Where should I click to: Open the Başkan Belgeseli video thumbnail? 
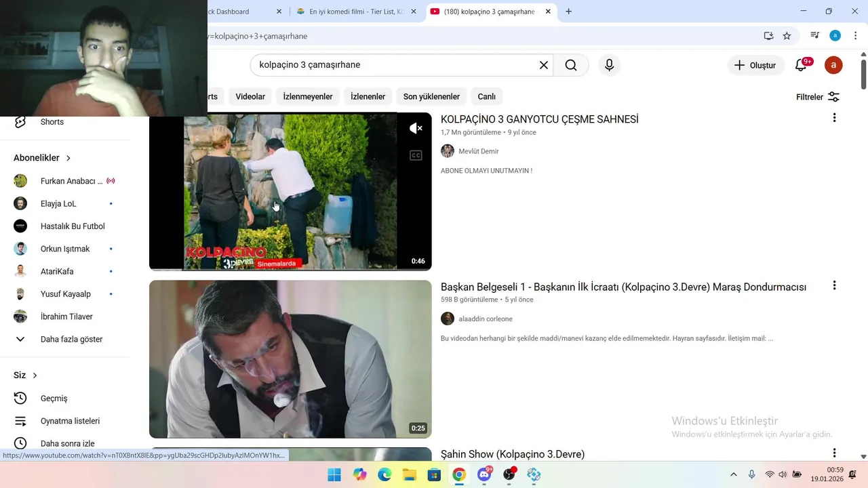pos(290,359)
